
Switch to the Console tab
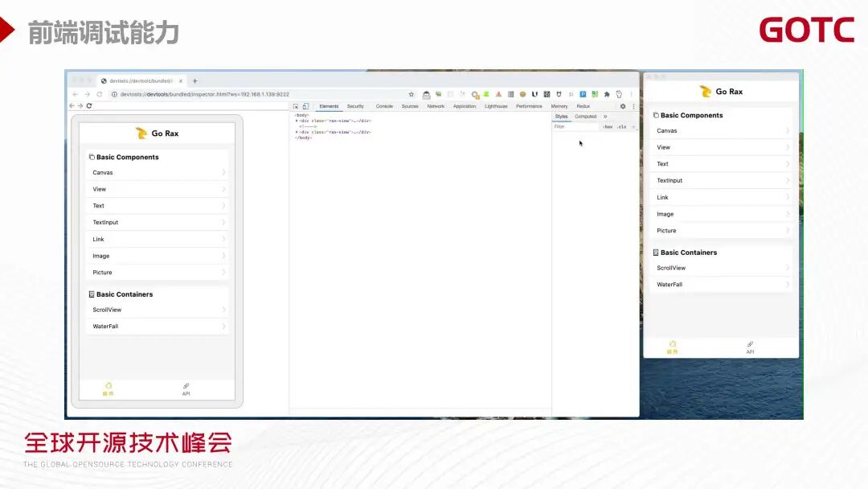384,106
